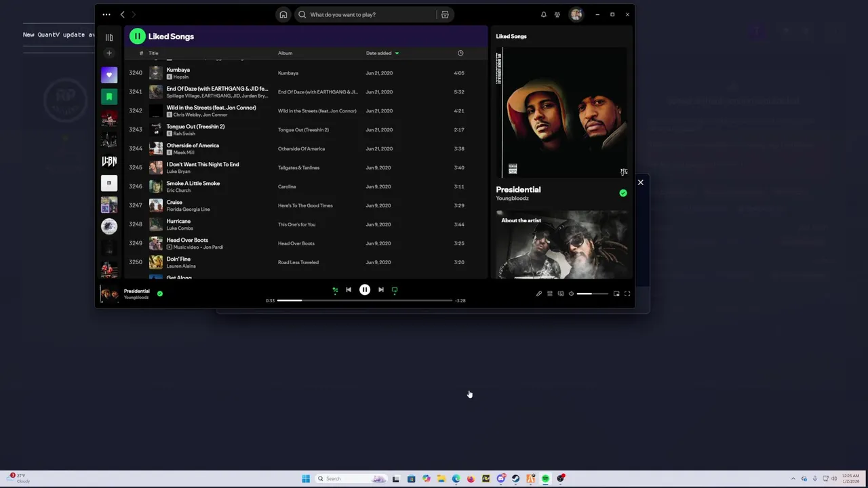Skip to the next track
The image size is (868, 488).
pos(381,290)
